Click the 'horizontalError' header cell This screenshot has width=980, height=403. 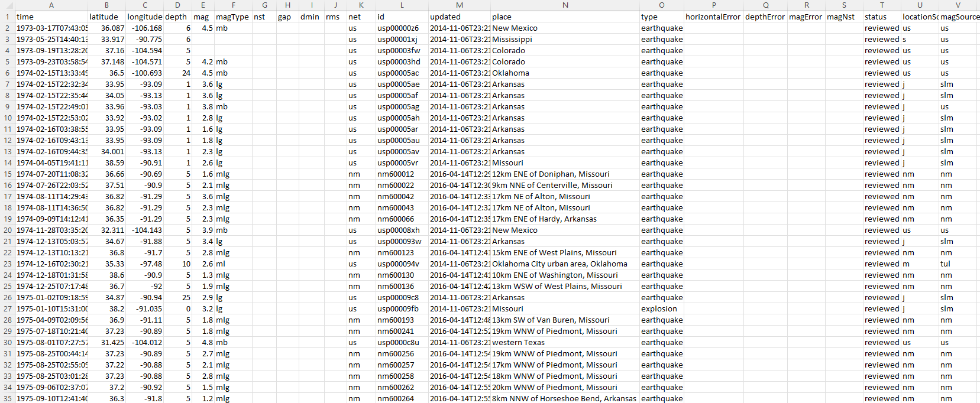coord(714,17)
